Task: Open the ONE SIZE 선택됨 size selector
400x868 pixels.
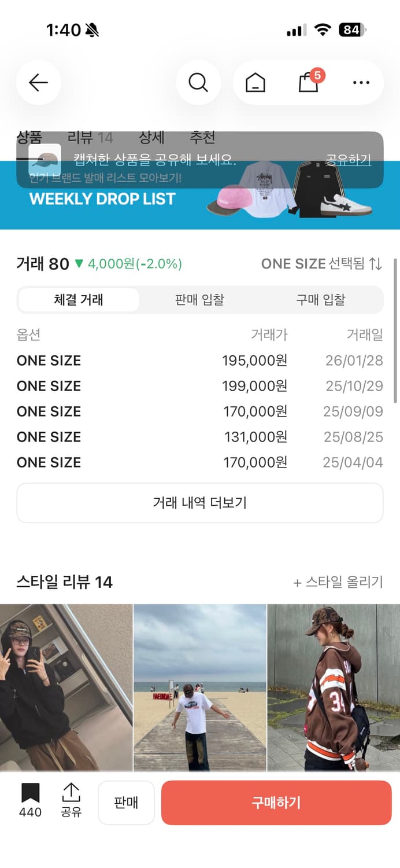Action: pyautogui.click(x=321, y=264)
